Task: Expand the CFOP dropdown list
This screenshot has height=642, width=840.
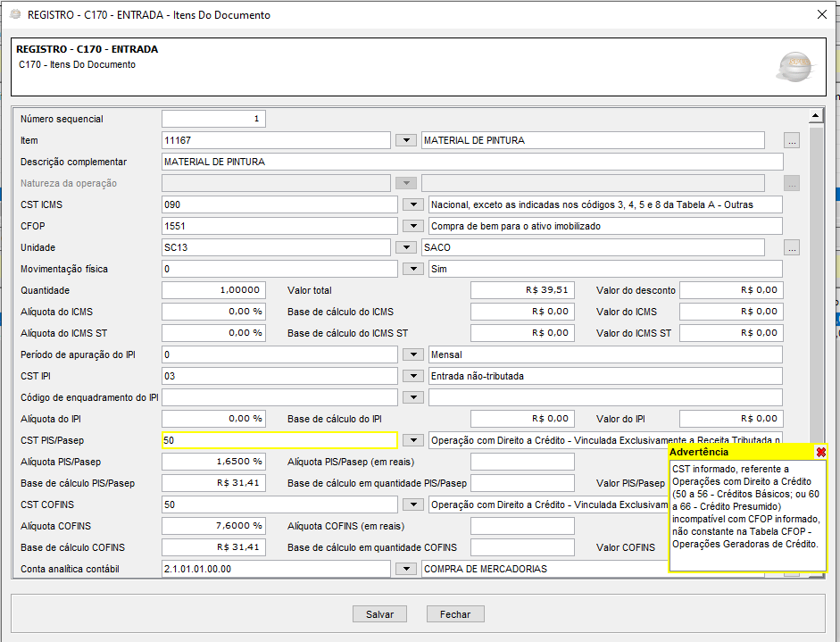Action: point(412,226)
